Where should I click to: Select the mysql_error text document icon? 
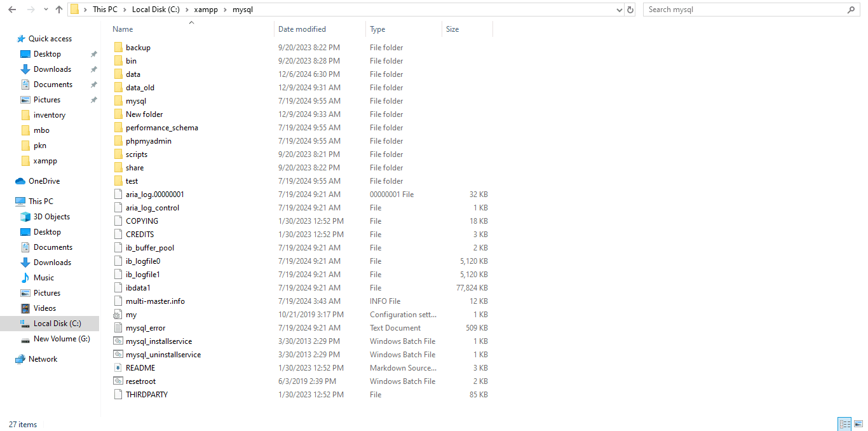coord(118,328)
